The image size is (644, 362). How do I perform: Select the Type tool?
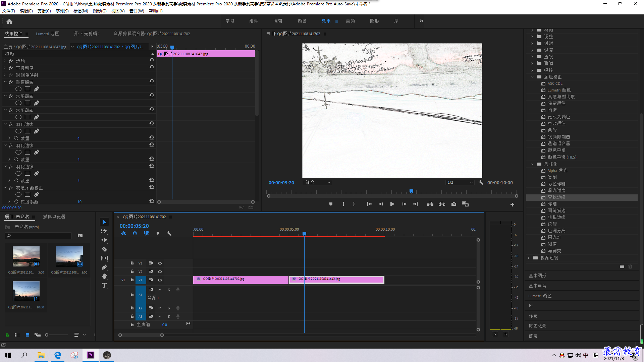click(x=104, y=285)
